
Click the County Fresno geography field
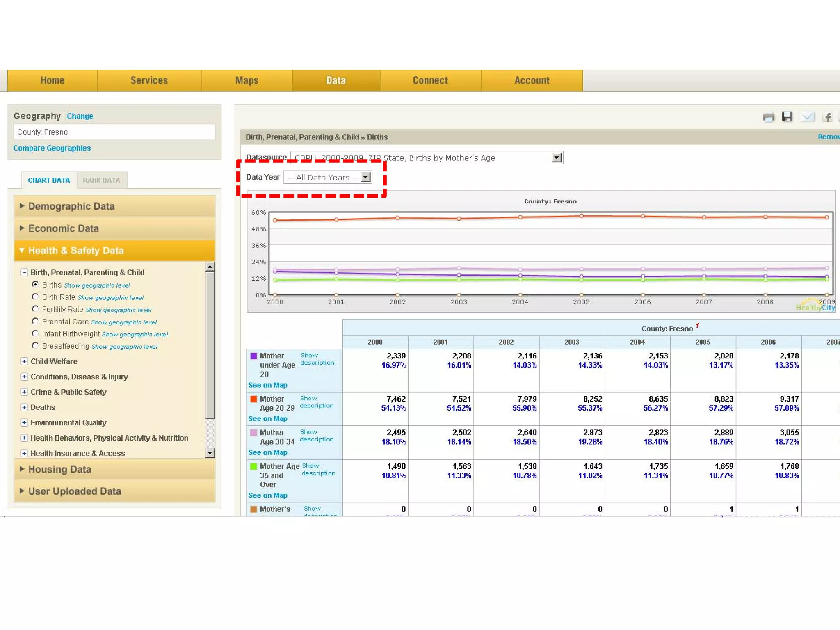[x=114, y=132]
